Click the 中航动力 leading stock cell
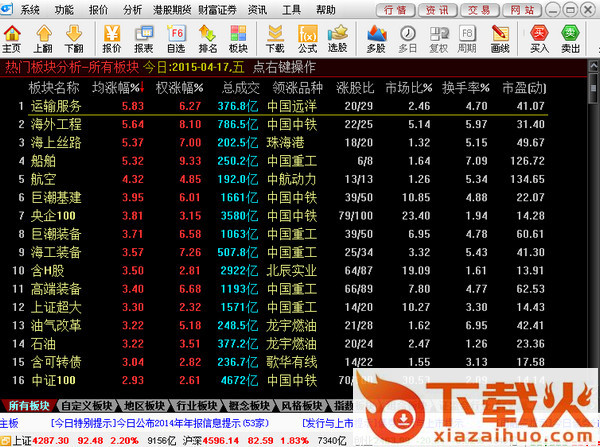600x447 pixels. click(x=292, y=179)
